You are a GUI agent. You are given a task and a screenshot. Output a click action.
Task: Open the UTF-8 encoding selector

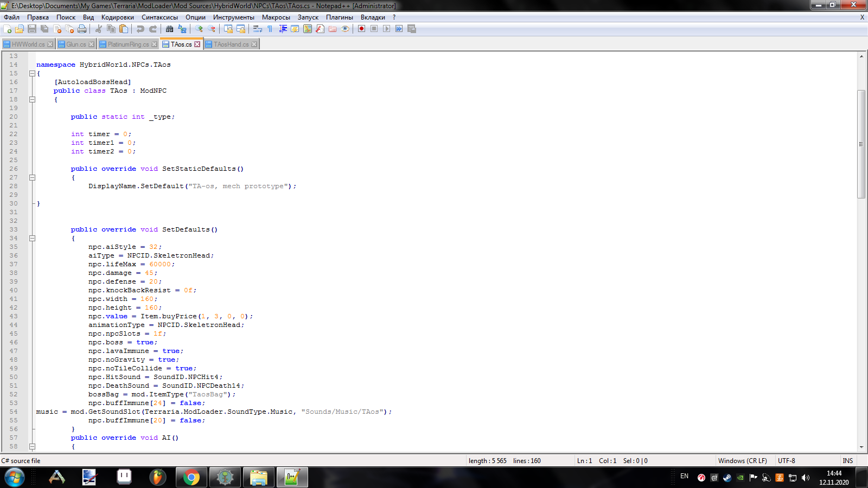click(x=786, y=461)
